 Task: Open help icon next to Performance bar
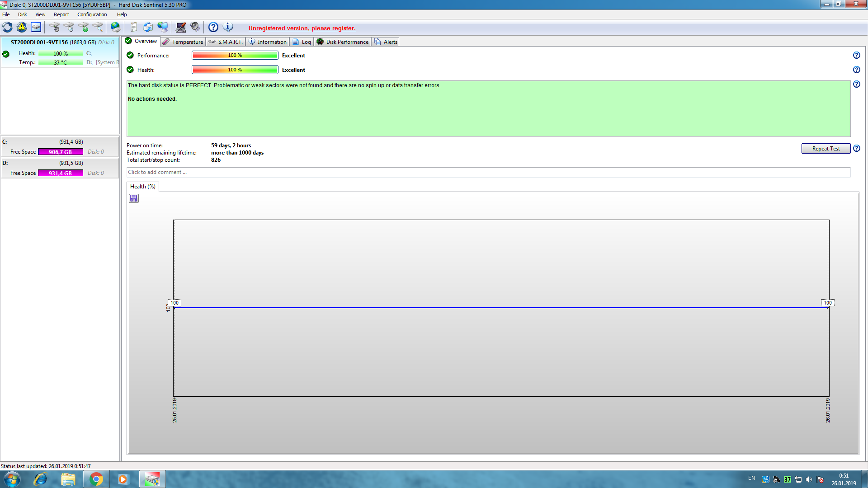pyautogui.click(x=856, y=55)
